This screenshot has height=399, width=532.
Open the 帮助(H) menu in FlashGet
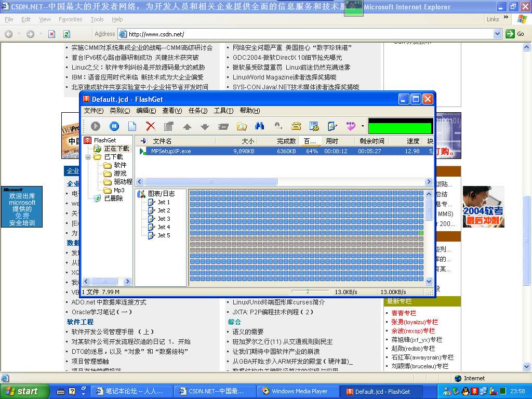pos(250,111)
